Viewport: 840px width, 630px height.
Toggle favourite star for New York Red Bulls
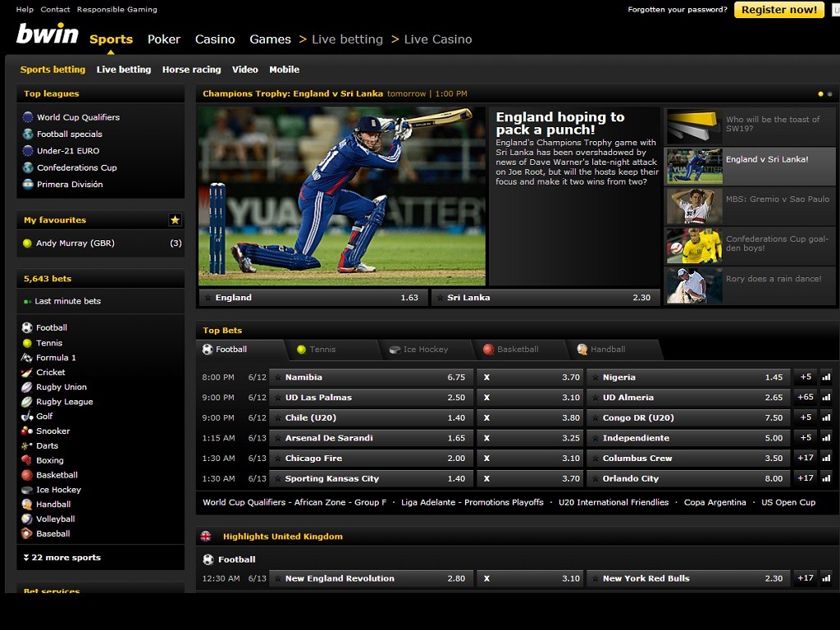tap(596, 578)
